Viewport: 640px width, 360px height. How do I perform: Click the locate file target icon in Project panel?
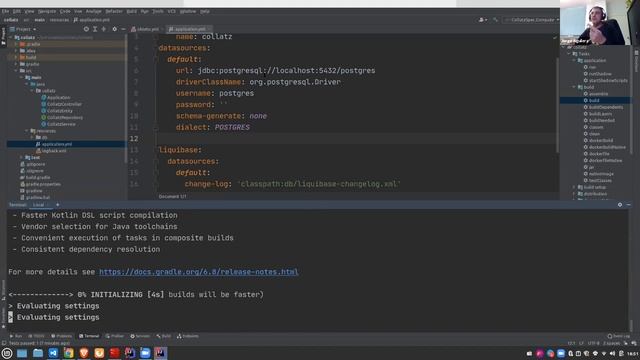(86, 29)
